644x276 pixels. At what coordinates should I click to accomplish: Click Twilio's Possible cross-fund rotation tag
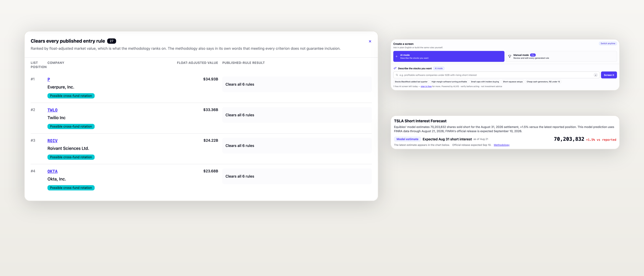pyautogui.click(x=71, y=126)
